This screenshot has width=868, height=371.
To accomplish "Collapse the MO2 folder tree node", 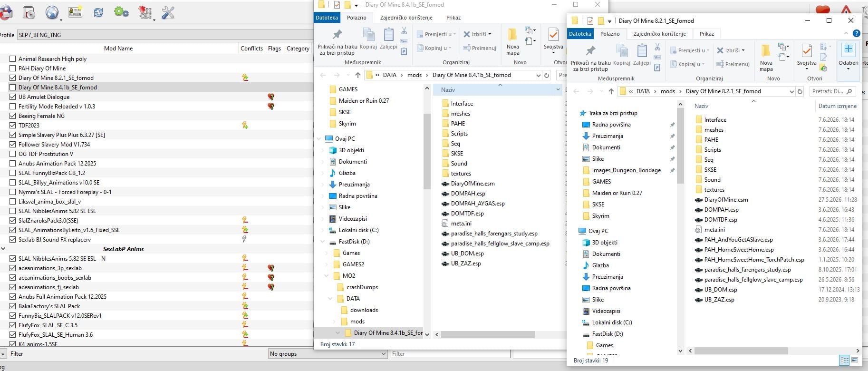I will point(326,276).
